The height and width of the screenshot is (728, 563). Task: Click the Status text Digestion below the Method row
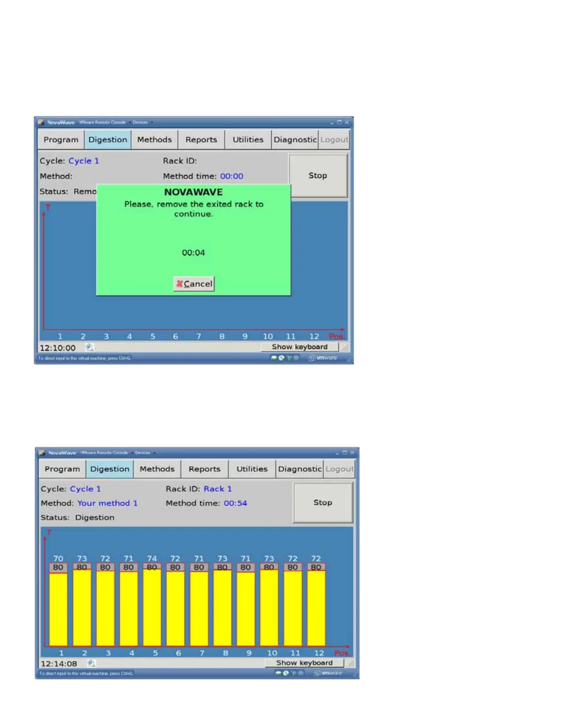(x=95, y=518)
